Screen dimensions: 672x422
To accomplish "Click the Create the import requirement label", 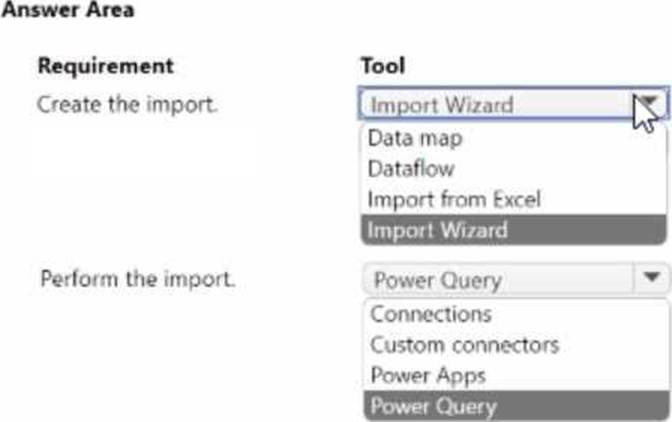I will (x=127, y=104).
